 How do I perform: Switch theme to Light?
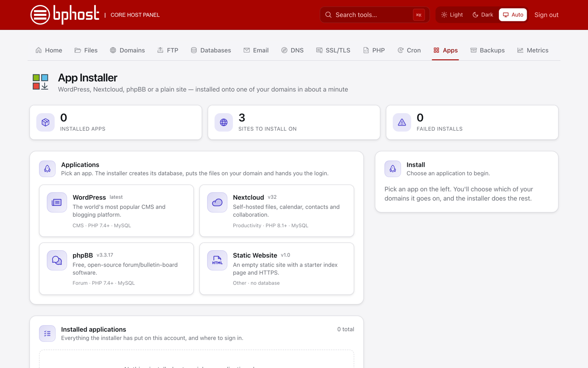coord(452,15)
